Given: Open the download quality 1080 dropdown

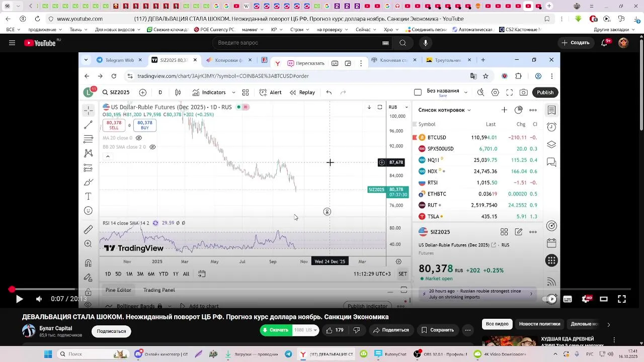Looking at the screenshot, I should 306,330.
